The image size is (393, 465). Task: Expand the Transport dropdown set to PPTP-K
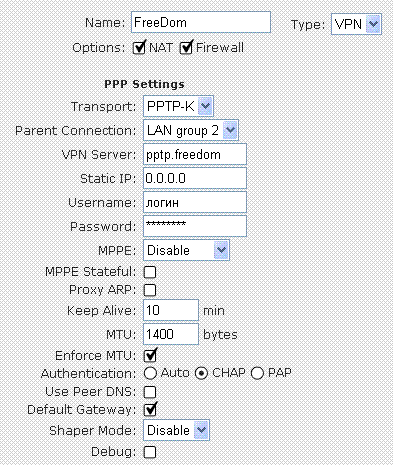[178, 106]
